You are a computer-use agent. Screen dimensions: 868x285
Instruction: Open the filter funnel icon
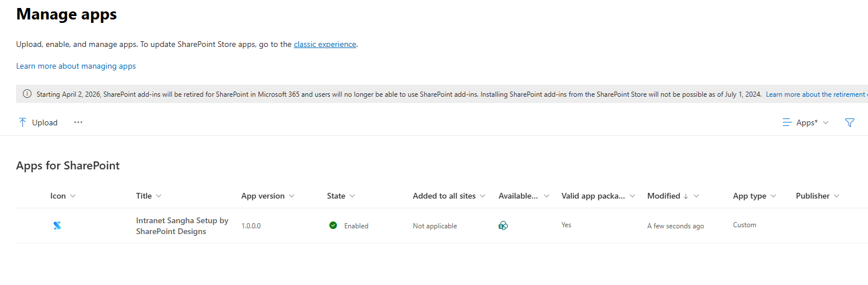(850, 122)
